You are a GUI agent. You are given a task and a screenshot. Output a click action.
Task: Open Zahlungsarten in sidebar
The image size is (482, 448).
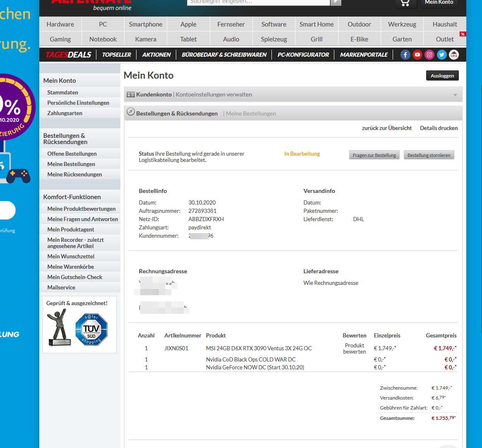point(65,113)
